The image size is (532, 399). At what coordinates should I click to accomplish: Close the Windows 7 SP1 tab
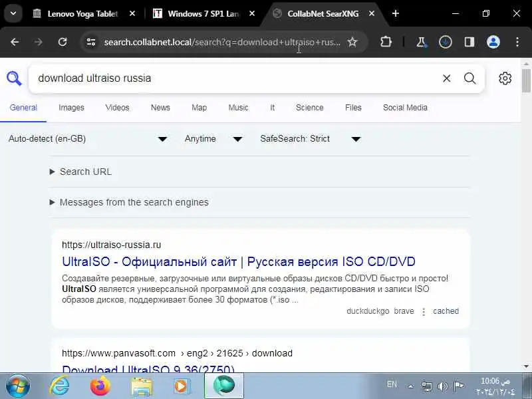252,13
